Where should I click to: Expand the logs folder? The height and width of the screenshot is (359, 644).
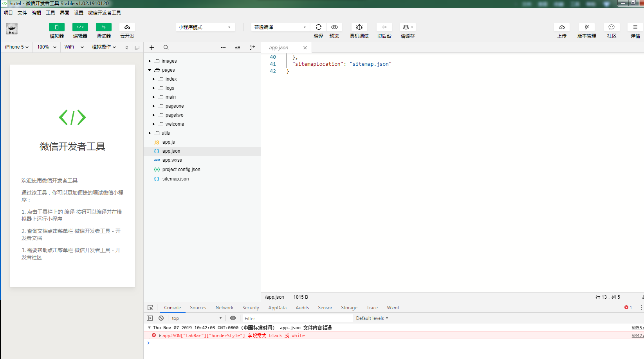point(153,88)
